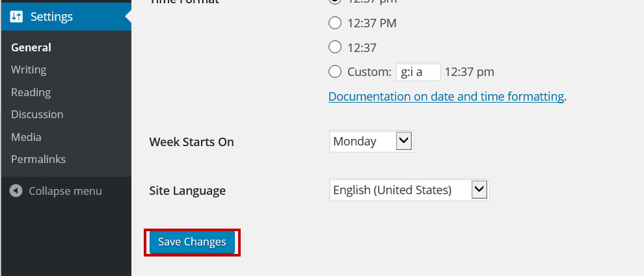Screen dimensions: 644x276
Task: Open the General settings submenu item
Action: [x=31, y=47]
